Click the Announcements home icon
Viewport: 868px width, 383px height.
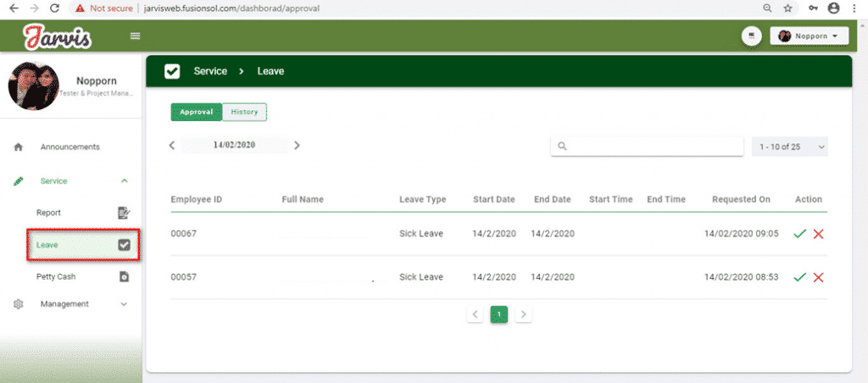[x=18, y=147]
